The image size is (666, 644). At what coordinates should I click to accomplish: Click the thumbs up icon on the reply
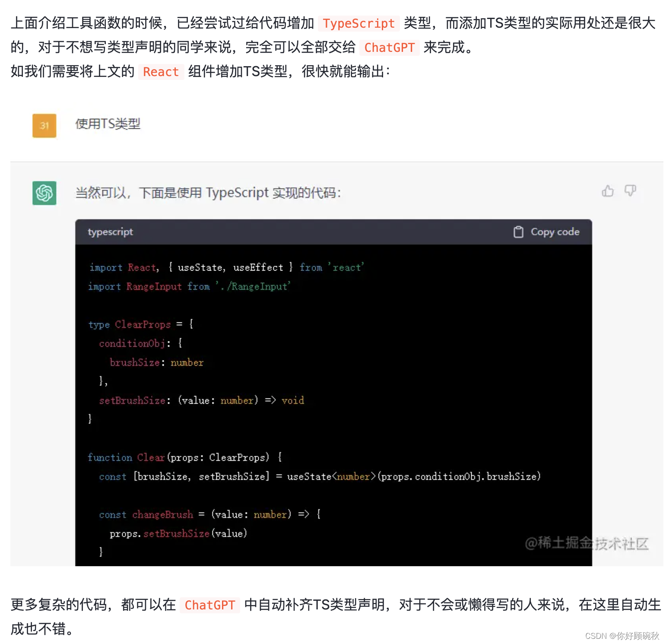pyautogui.click(x=608, y=191)
